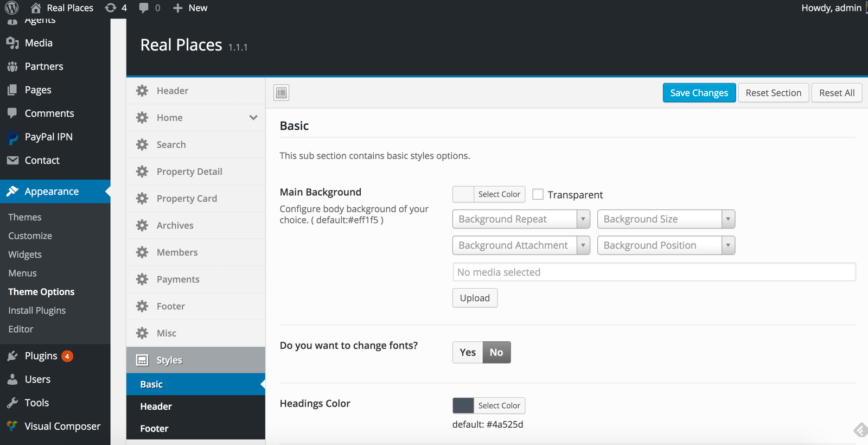
Task: Open Theme Options in Appearance menu
Action: [x=41, y=292]
